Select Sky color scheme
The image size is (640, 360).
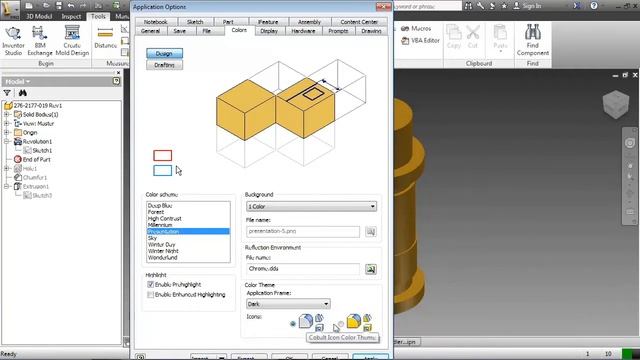click(152, 238)
